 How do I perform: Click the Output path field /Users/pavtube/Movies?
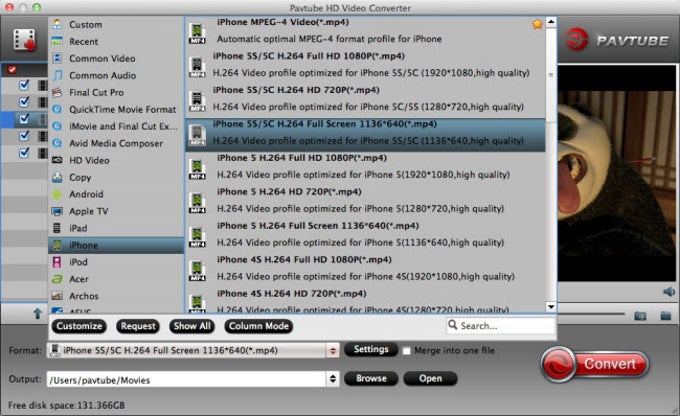pos(186,379)
